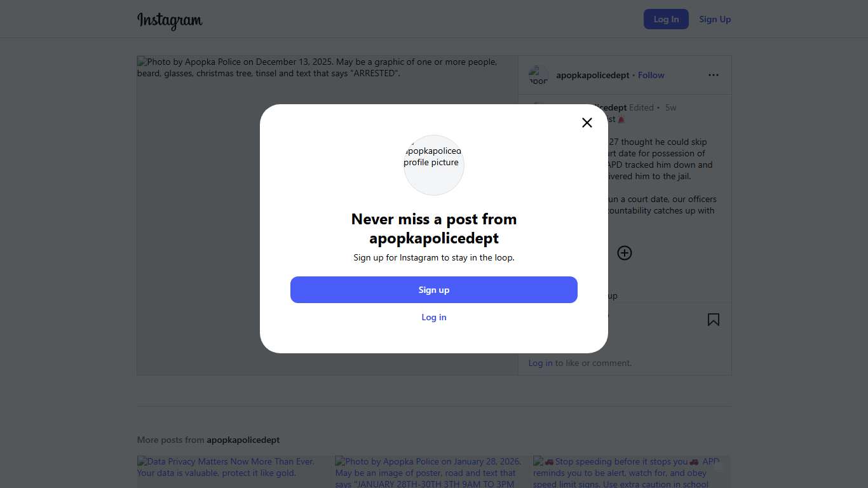Click the circled plus icon in comments

coord(625,253)
